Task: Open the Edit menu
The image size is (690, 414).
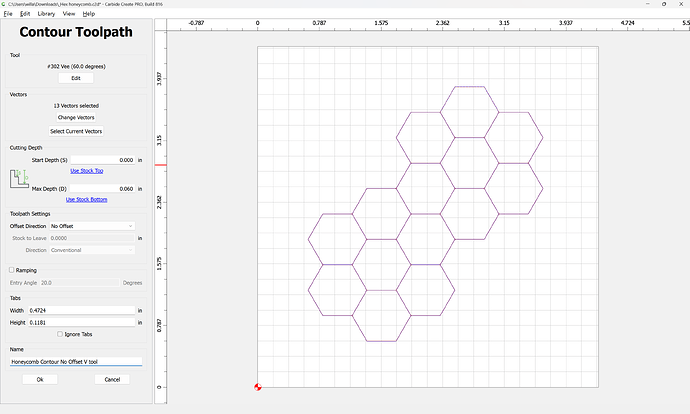Action: tap(25, 14)
